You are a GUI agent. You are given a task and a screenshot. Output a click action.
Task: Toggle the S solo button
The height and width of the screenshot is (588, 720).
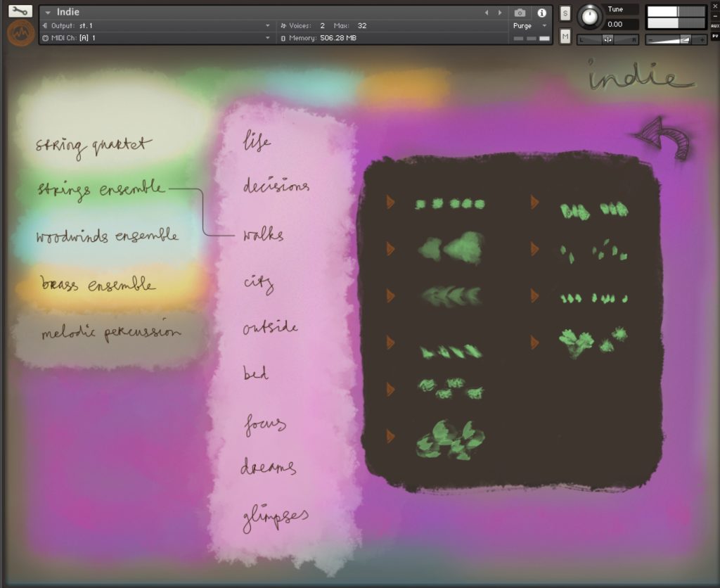click(565, 13)
